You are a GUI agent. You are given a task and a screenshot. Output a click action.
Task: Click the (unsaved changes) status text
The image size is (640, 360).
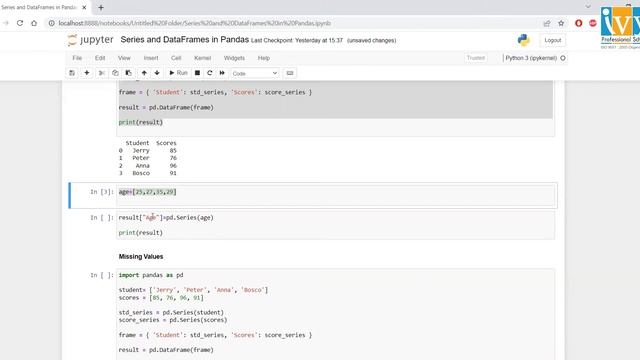click(x=371, y=40)
